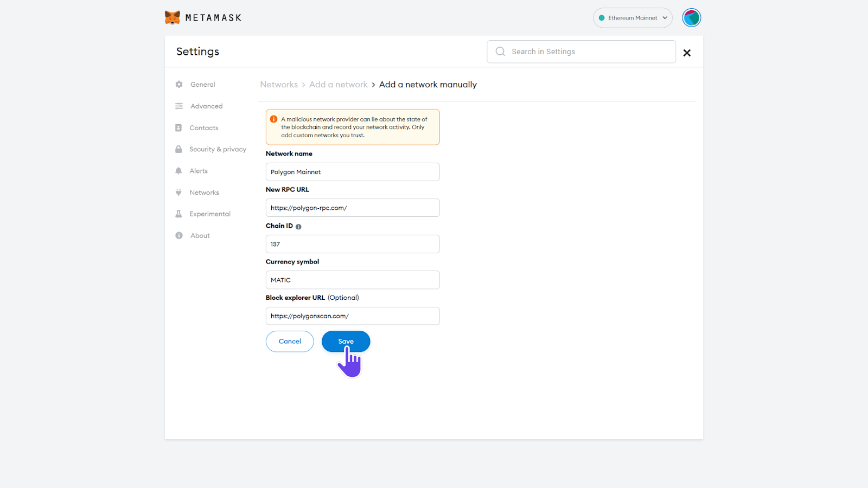Click the Networks plug icon
The height and width of the screenshot is (488, 868).
click(178, 192)
